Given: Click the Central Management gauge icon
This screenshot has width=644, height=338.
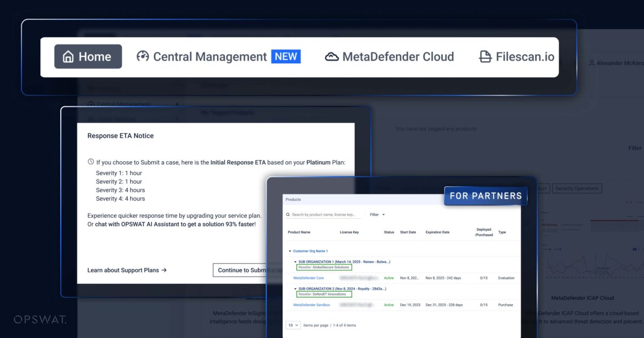Looking at the screenshot, I should 142,56.
